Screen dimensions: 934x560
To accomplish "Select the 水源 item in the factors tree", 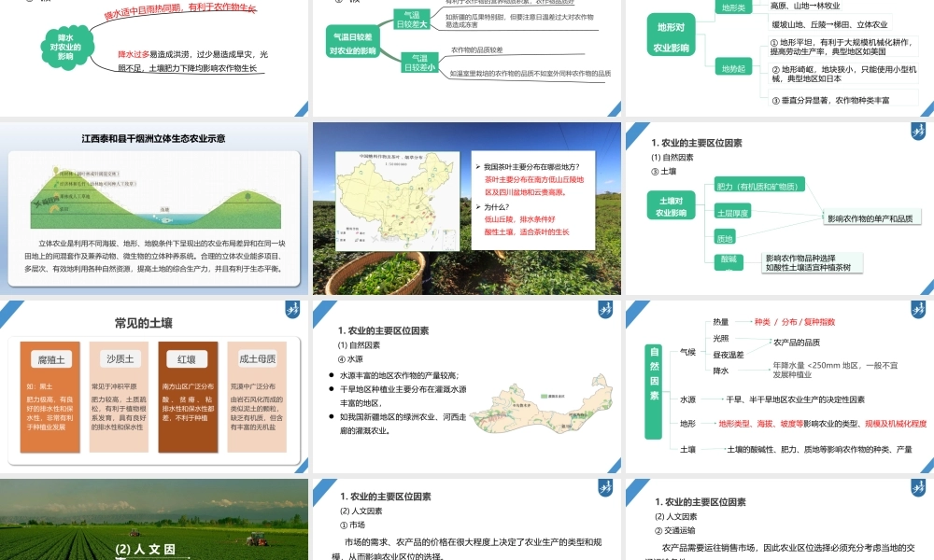I will point(688,399).
